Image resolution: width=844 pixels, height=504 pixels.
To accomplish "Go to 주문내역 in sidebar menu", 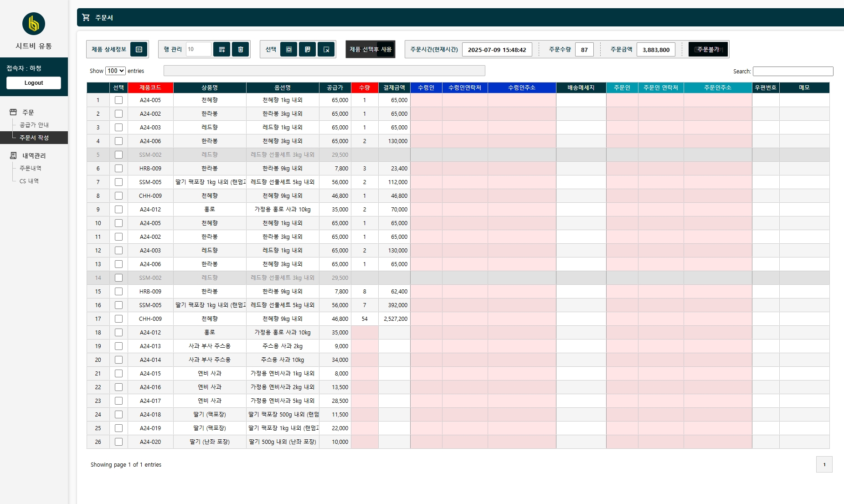I will [30, 168].
